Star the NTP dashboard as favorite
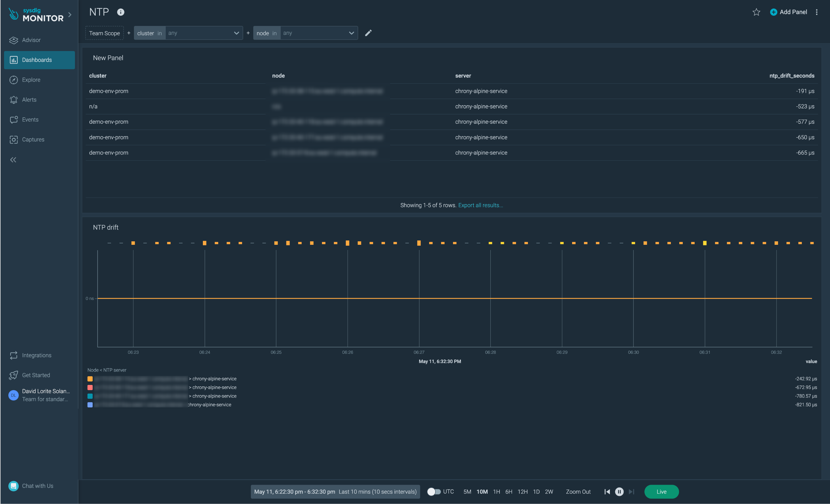 coord(756,12)
